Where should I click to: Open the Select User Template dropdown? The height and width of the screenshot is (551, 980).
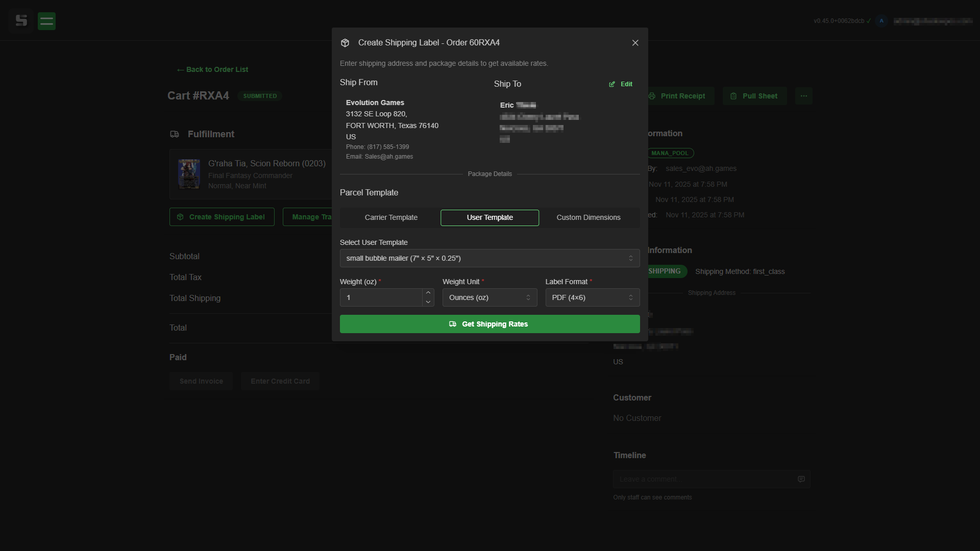tap(490, 258)
